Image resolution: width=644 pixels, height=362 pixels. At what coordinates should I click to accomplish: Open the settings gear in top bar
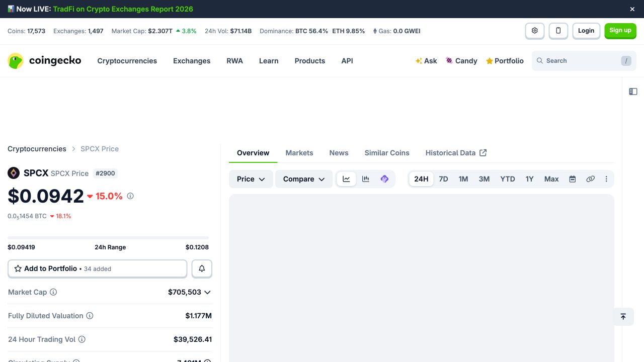click(x=535, y=31)
